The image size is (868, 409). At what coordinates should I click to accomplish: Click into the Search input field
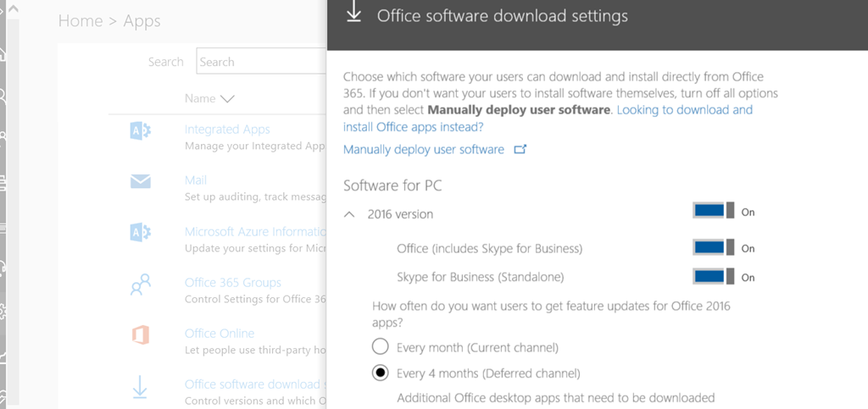(261, 61)
